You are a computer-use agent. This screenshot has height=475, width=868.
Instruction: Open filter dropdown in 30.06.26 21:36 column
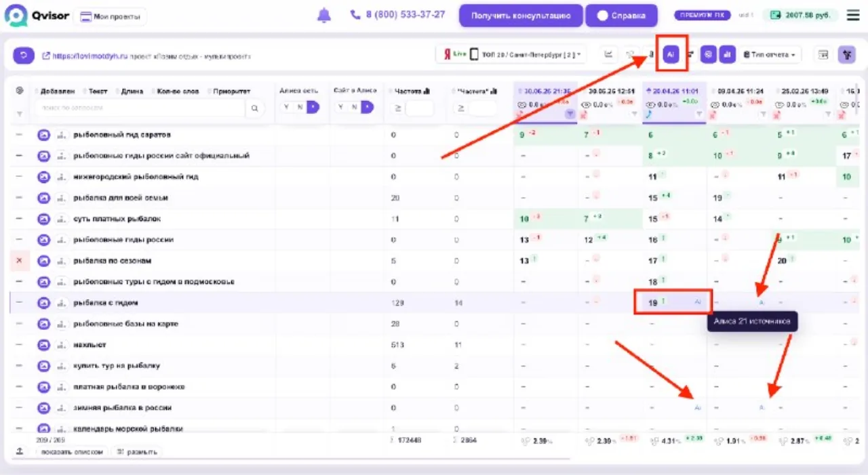click(571, 115)
